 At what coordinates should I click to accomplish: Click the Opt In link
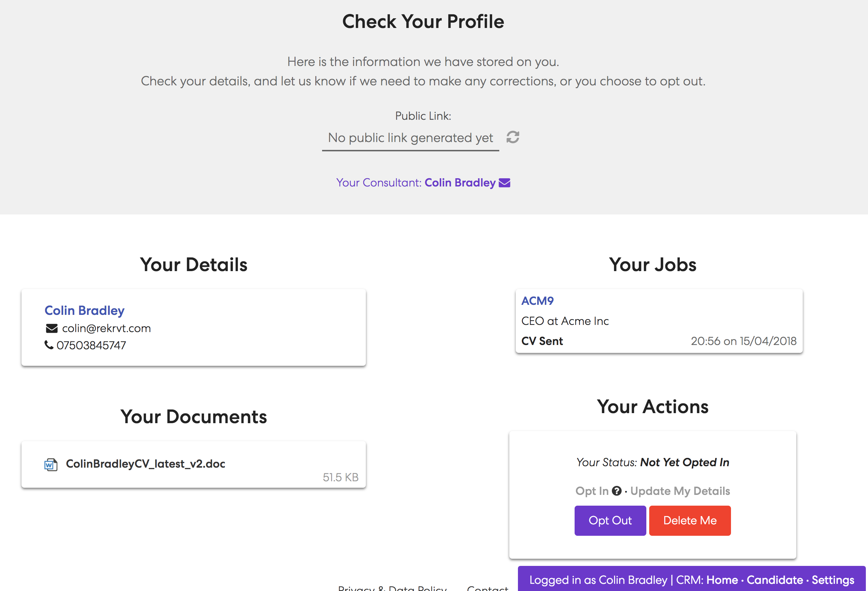click(592, 491)
